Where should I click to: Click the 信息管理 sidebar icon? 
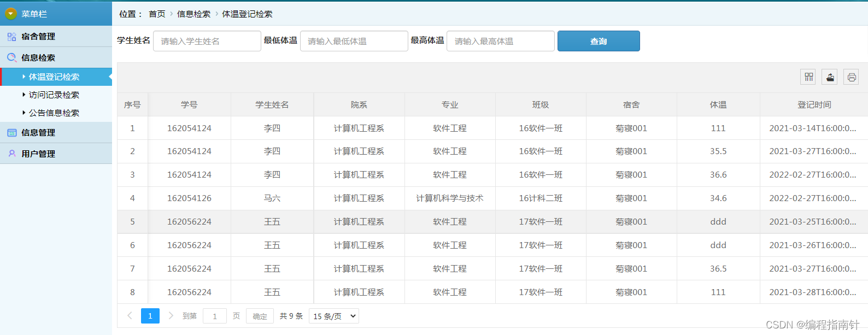(11, 133)
